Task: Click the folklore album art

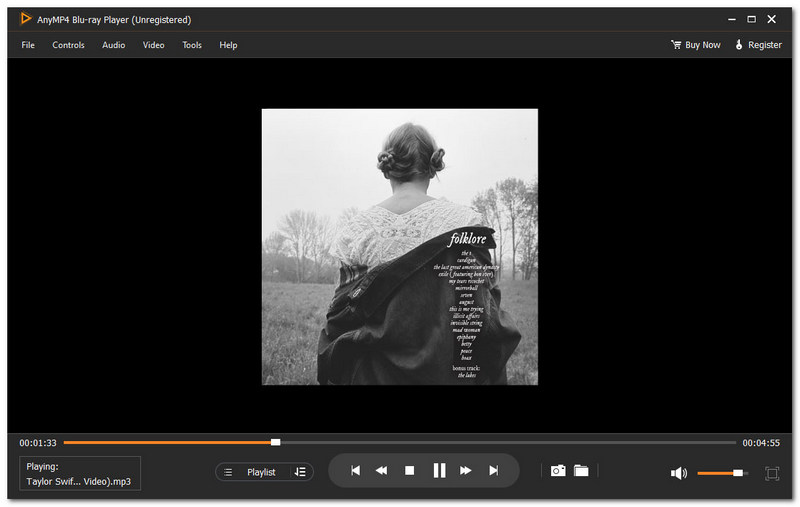Action: pos(399,246)
